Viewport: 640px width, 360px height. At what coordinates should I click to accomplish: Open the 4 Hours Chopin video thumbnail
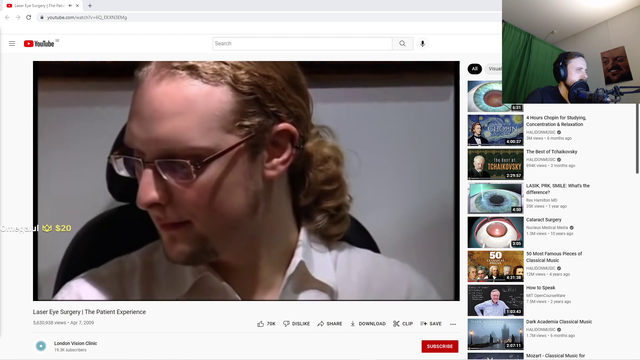coord(496,130)
